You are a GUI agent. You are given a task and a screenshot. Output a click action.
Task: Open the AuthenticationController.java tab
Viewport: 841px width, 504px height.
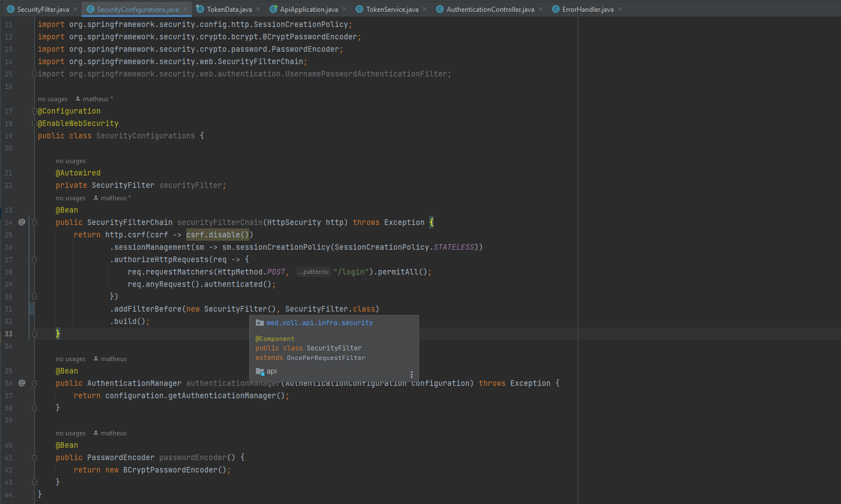491,10
